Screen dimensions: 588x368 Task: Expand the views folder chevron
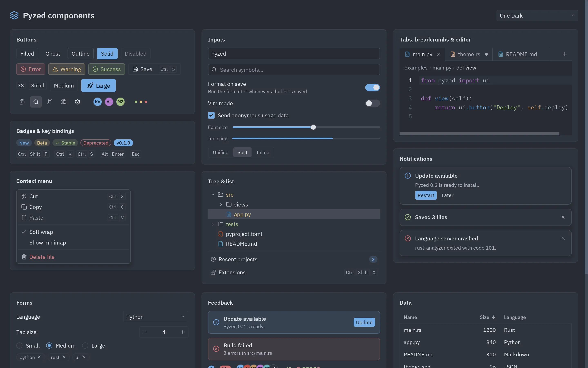(x=221, y=204)
